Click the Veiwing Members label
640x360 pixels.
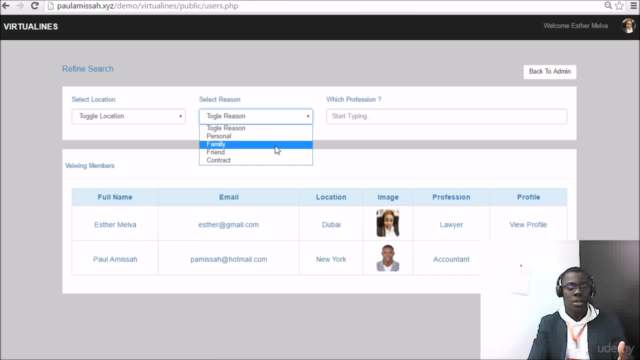(90, 166)
